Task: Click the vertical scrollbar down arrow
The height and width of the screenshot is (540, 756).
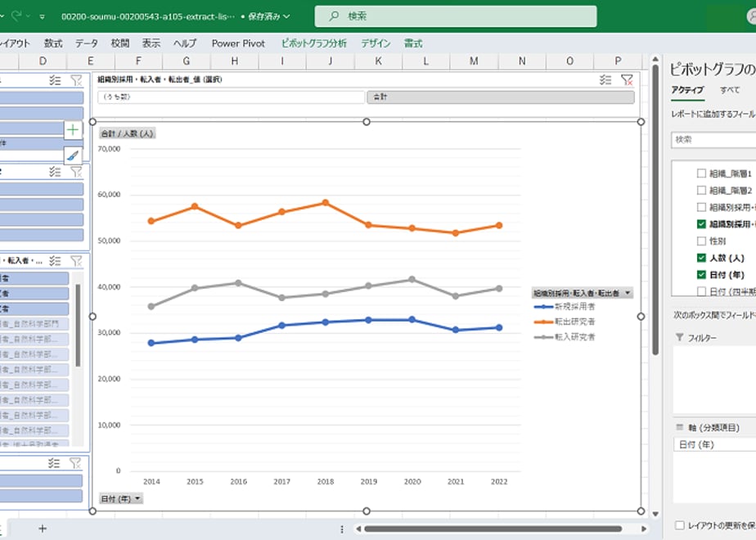Action: 655,514
